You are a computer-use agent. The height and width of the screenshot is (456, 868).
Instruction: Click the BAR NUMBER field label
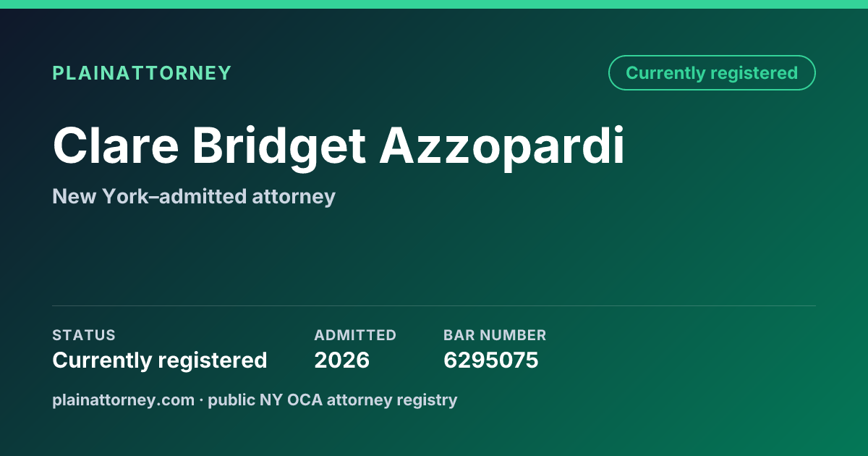(x=495, y=335)
